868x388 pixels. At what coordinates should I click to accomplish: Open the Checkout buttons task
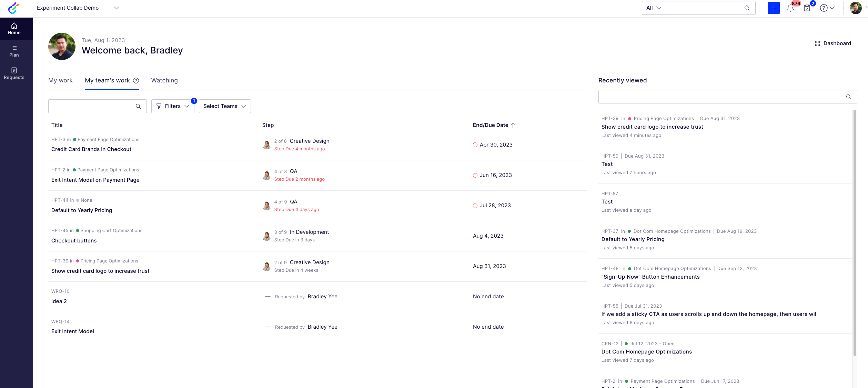[74, 241]
